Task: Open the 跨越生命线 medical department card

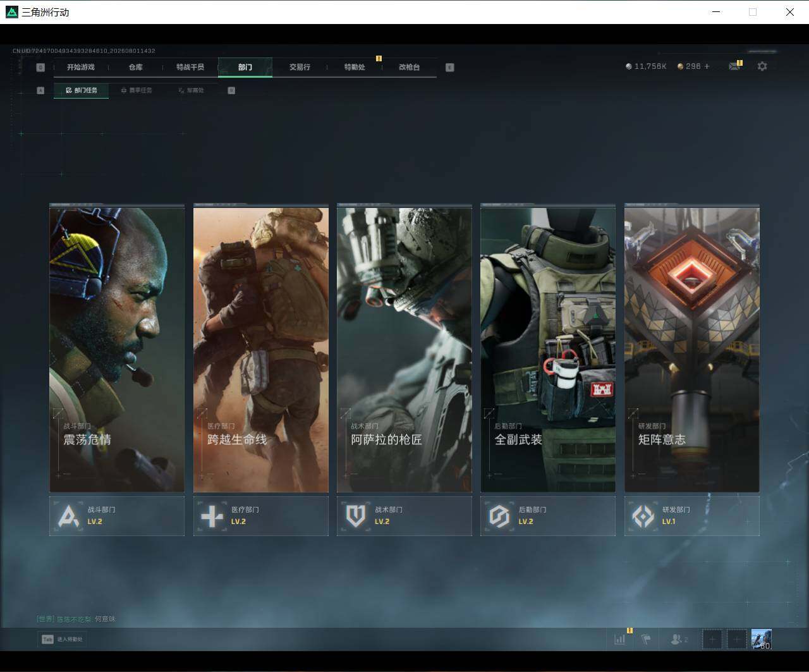Action: point(261,348)
